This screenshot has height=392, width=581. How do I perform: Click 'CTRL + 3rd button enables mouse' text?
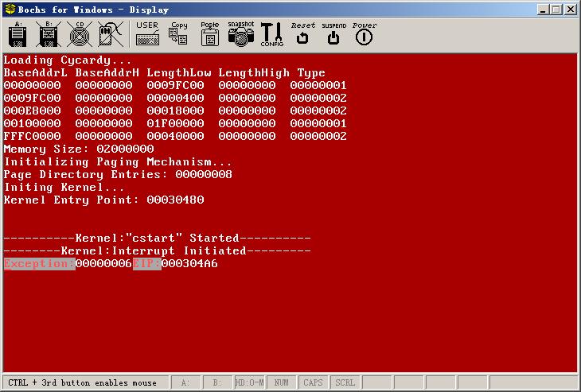(x=82, y=382)
